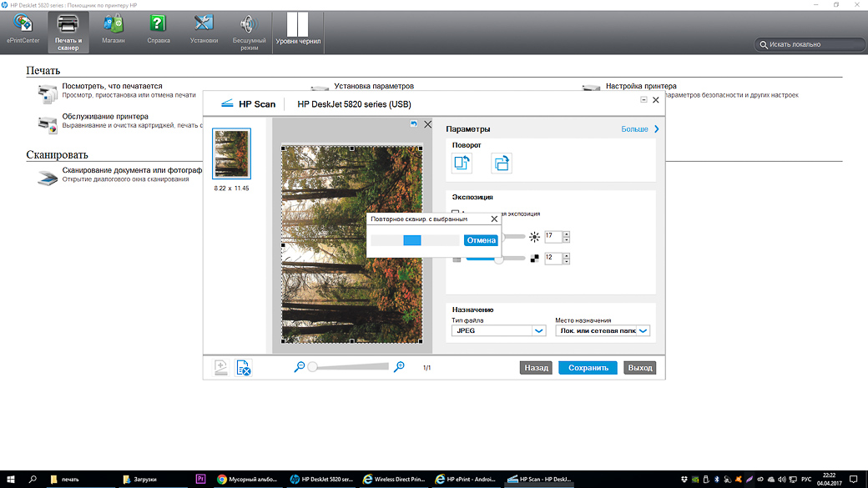View Уровни чернил ink levels
868x488 pixels.
click(298, 30)
